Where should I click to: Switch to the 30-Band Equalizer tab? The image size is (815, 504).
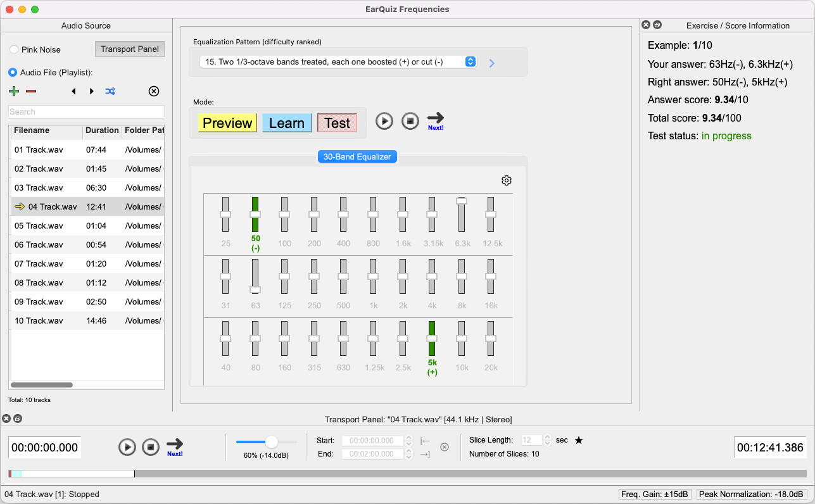357,156
